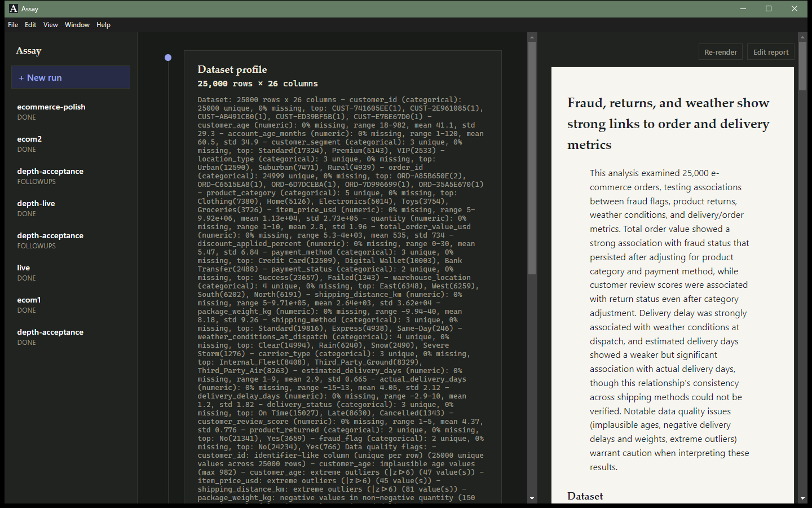The height and width of the screenshot is (508, 812).
Task: Click the Re-render button
Action: (721, 52)
